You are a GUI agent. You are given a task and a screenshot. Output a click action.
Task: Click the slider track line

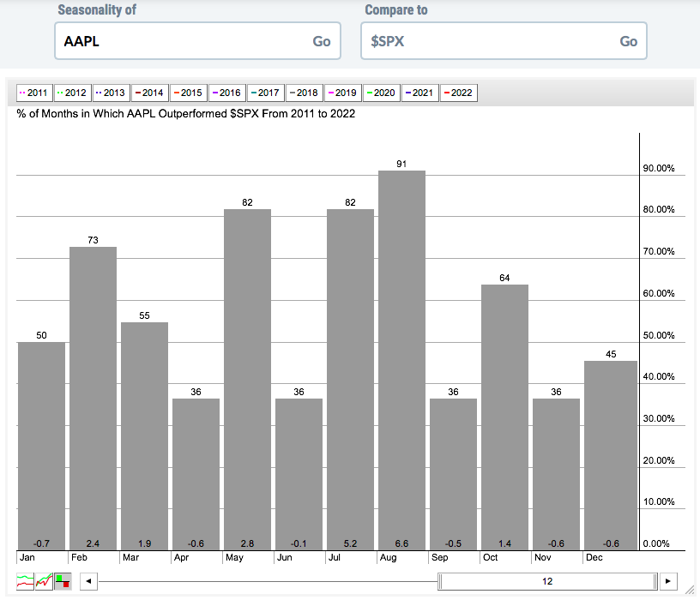268,581
